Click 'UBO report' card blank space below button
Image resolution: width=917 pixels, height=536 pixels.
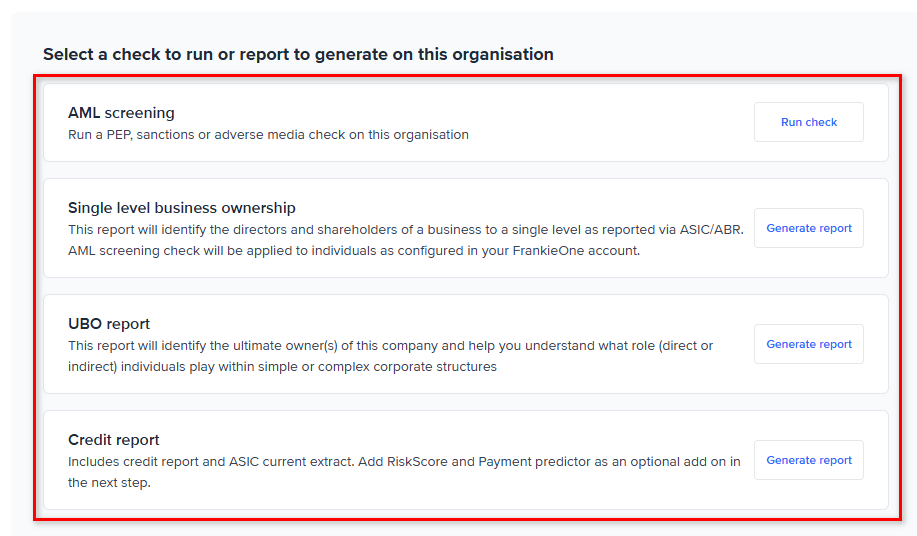click(x=808, y=379)
